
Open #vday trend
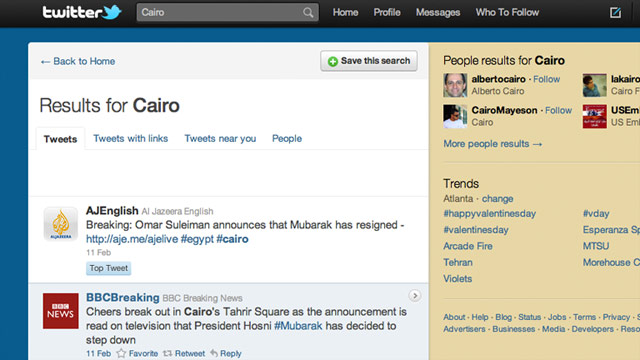tap(596, 214)
